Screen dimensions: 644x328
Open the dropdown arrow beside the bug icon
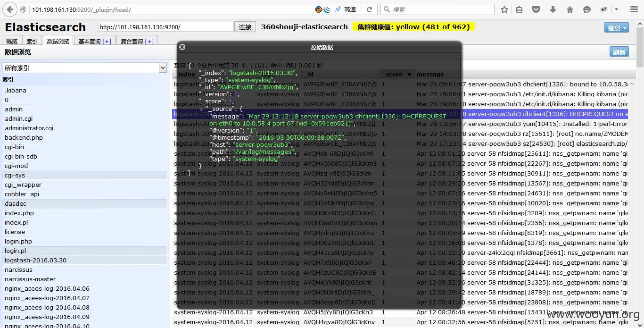coord(616,9)
